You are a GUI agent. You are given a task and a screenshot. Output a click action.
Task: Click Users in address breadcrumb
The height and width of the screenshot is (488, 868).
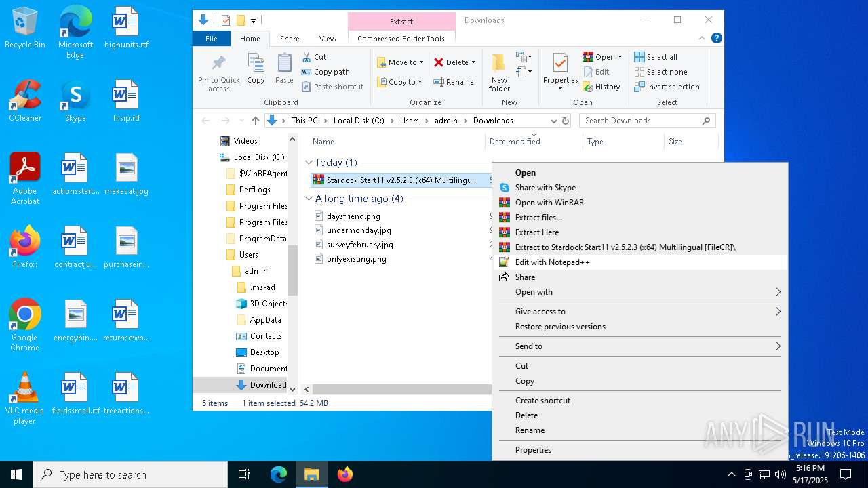coord(409,121)
